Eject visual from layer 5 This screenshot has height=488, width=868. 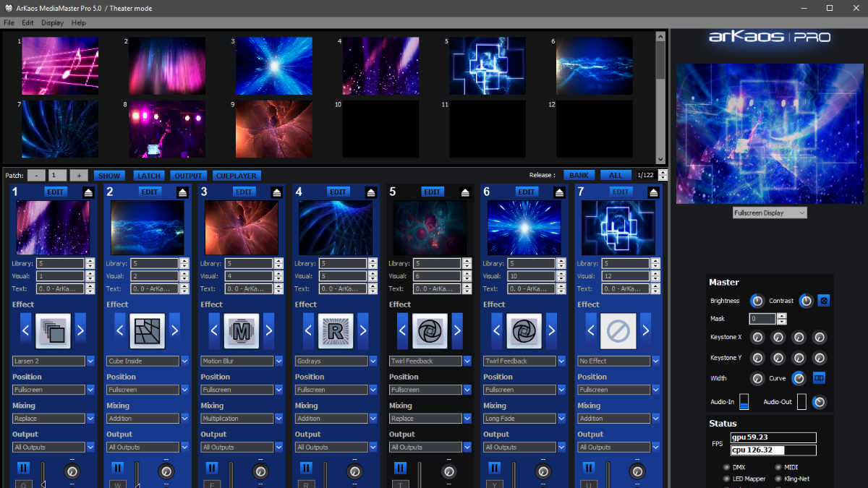(x=465, y=192)
